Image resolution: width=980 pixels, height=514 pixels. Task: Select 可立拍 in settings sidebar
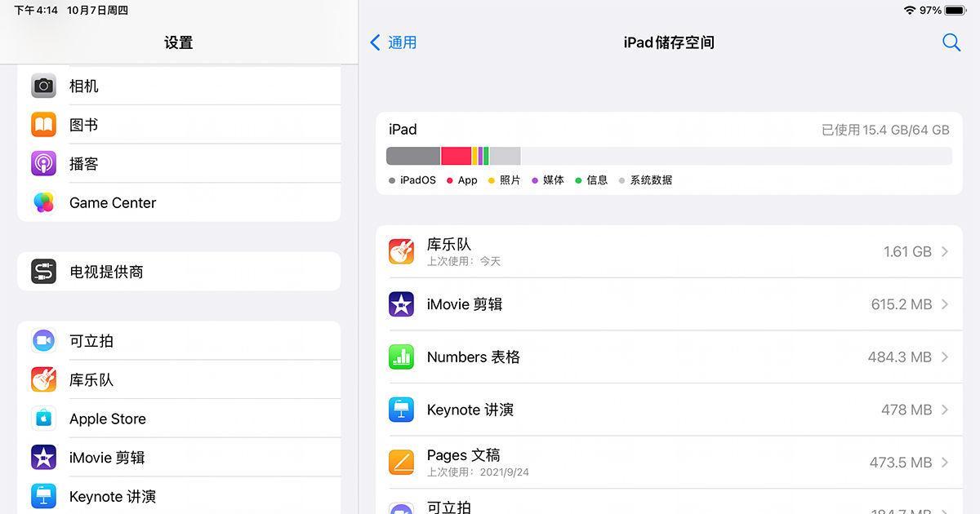click(x=179, y=341)
